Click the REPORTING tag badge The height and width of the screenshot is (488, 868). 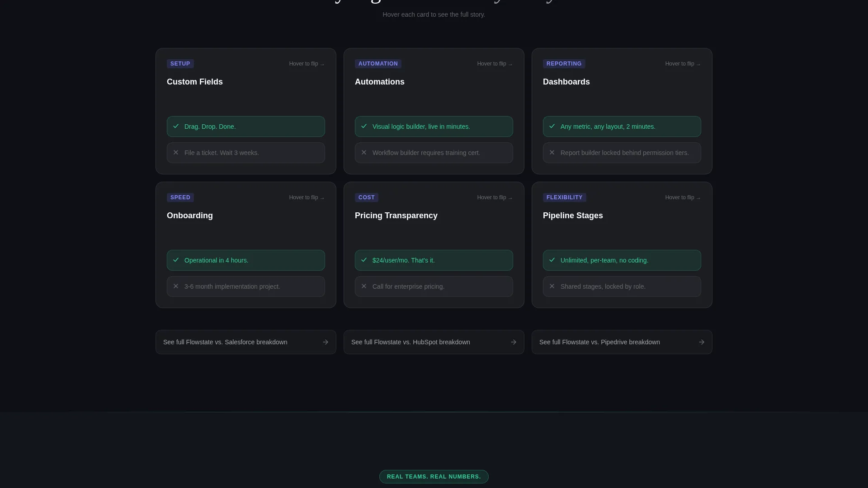(564, 64)
